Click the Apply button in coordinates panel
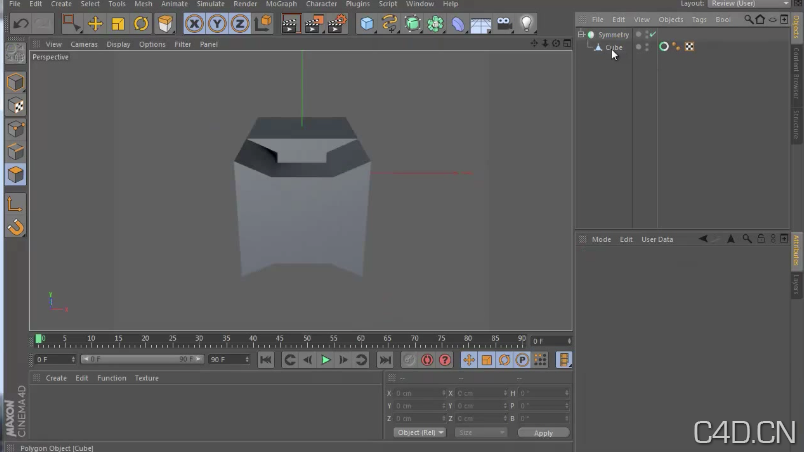The width and height of the screenshot is (804, 452). [x=543, y=432]
